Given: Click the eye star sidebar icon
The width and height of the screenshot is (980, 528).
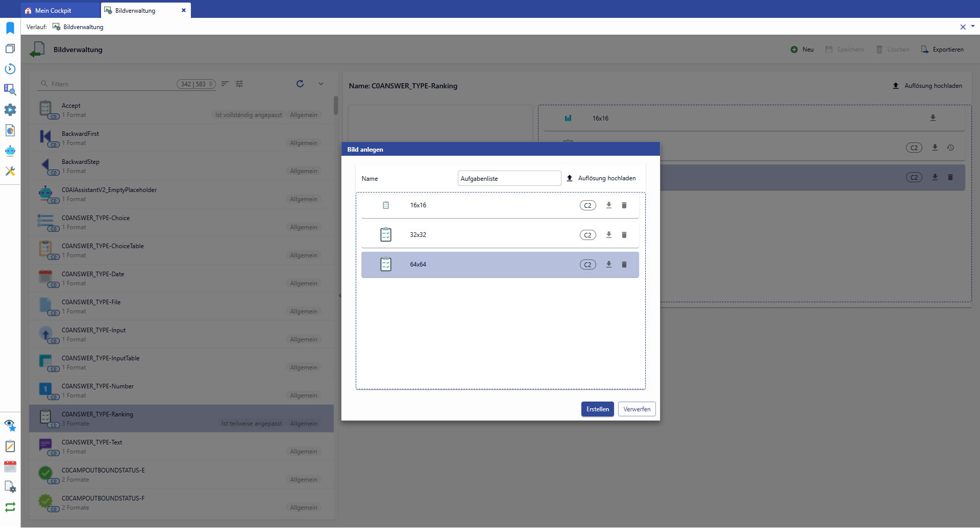Looking at the screenshot, I should (x=10, y=425).
